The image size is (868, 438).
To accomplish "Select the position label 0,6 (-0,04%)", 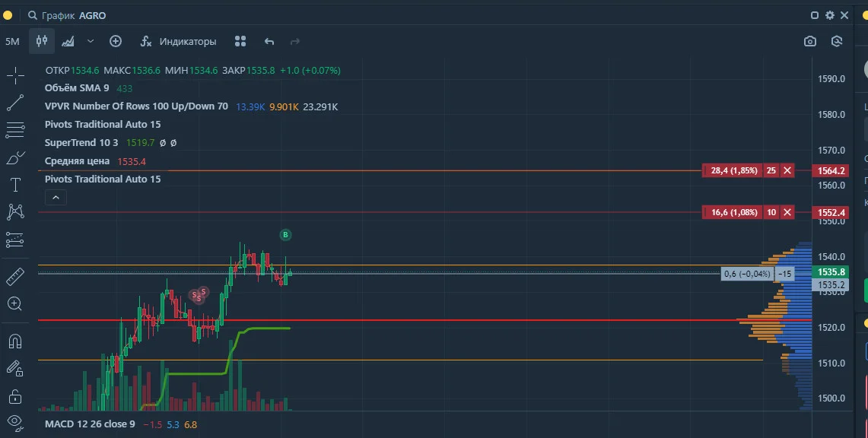I will (x=747, y=274).
